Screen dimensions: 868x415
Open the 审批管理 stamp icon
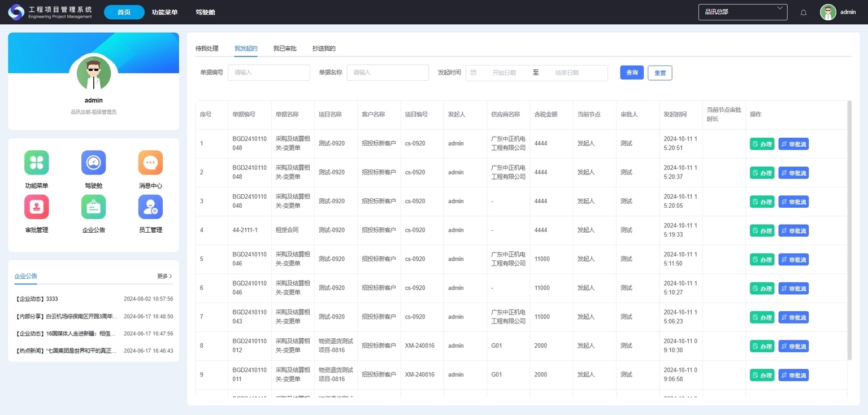(x=37, y=207)
